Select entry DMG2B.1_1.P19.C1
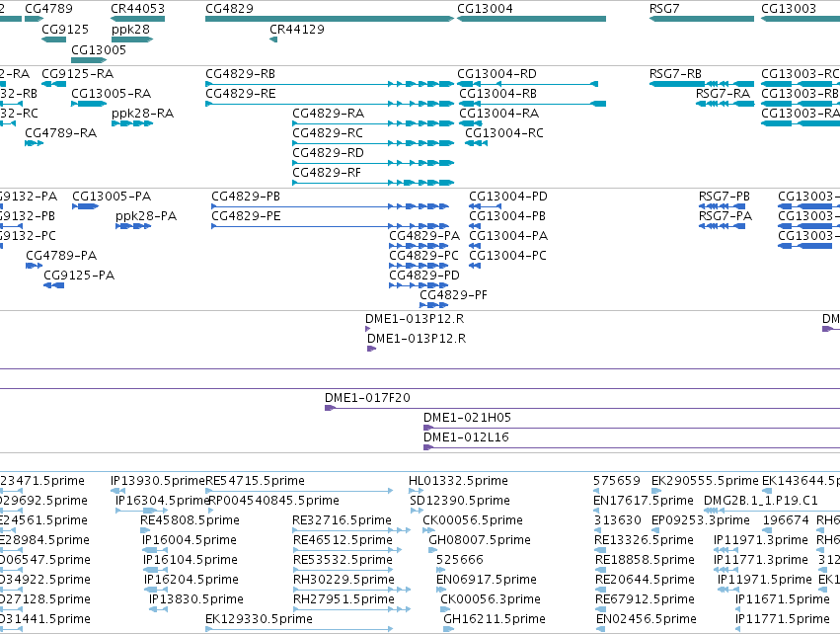Viewport: 840px width, 634px height. click(761, 501)
